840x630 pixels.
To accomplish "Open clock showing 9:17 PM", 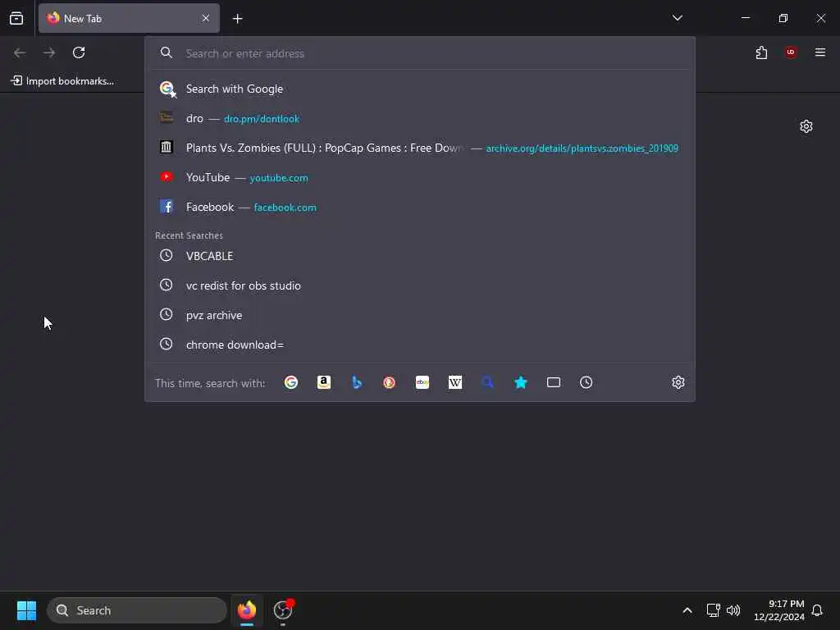I will [779, 610].
